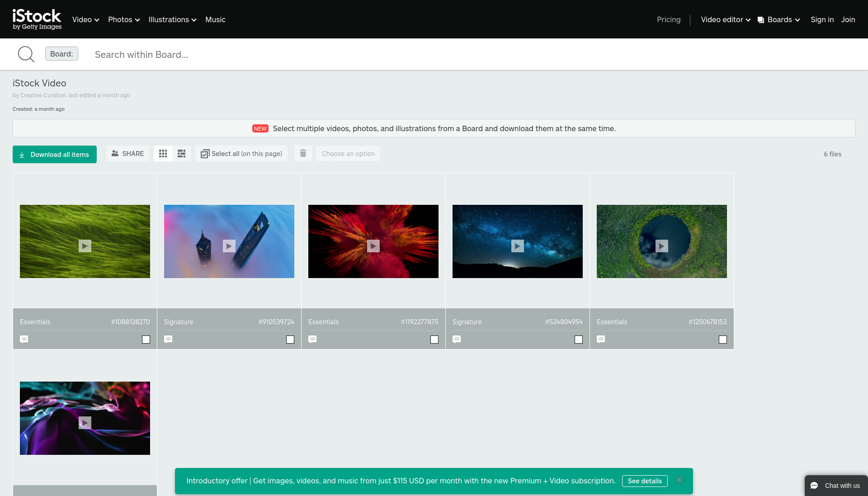The image size is (868, 496).
Task: Open the green grass video thumbnail
Action: (85, 241)
